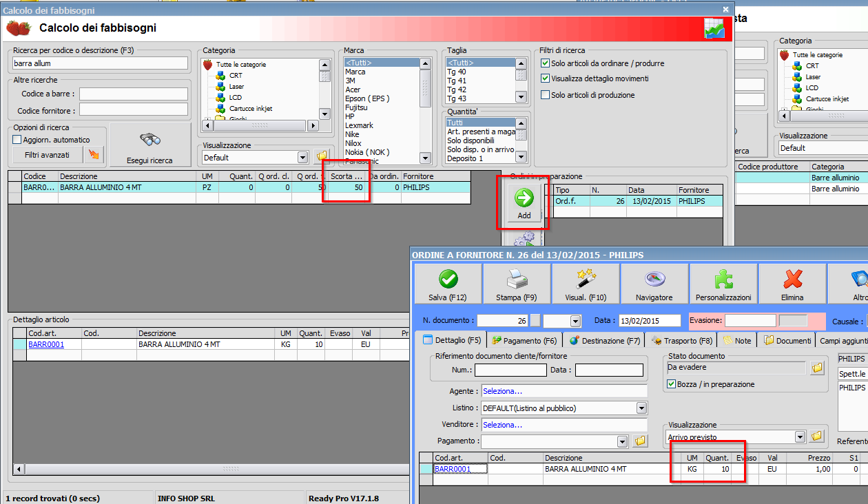The height and width of the screenshot is (504, 868).
Task: Click the folder icon beside Stato documento
Action: (x=817, y=368)
